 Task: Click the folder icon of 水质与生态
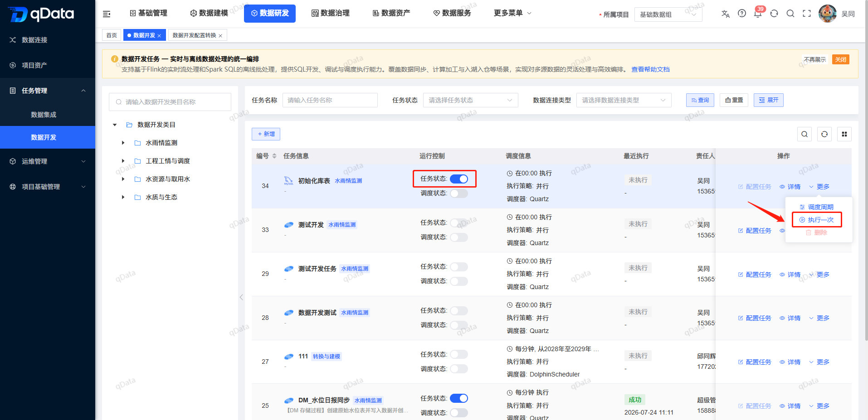(x=137, y=197)
